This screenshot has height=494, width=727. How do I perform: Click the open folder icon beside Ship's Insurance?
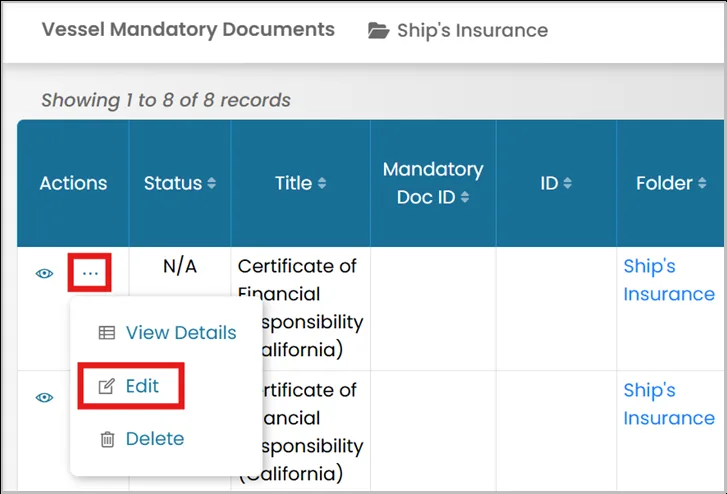(x=379, y=31)
